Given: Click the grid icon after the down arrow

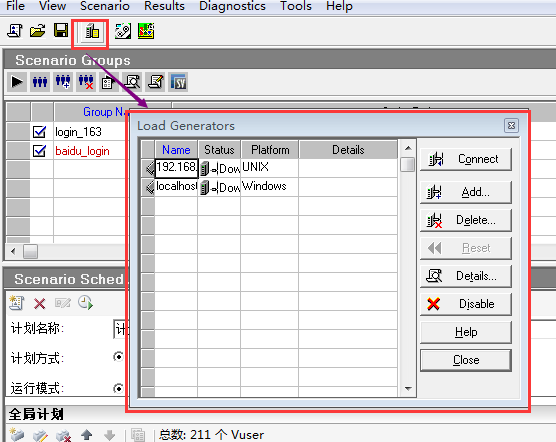Looking at the screenshot, I should pyautogui.click(x=138, y=435).
